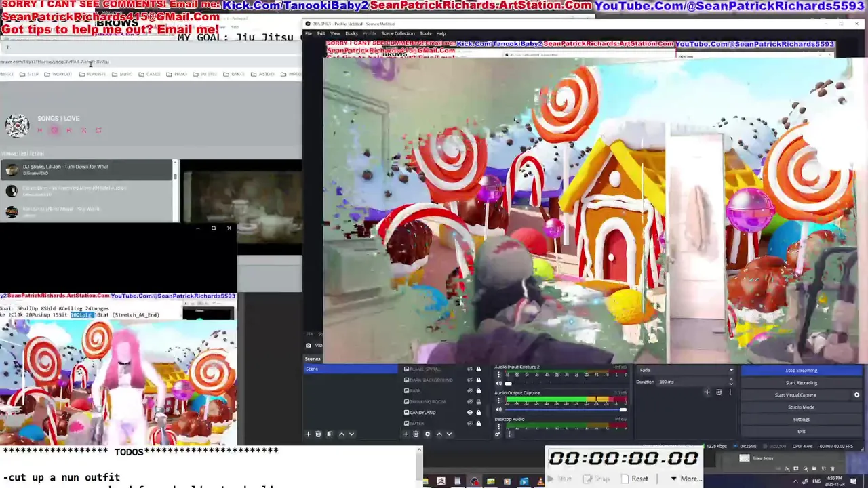This screenshot has width=868, height=488.
Task: Enter Studio Mode
Action: coord(802,407)
